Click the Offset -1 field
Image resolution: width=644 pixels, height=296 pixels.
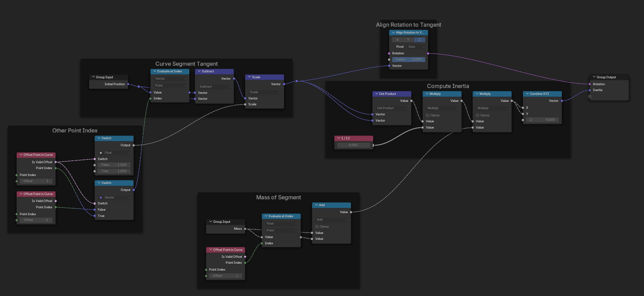pyautogui.click(x=36, y=220)
